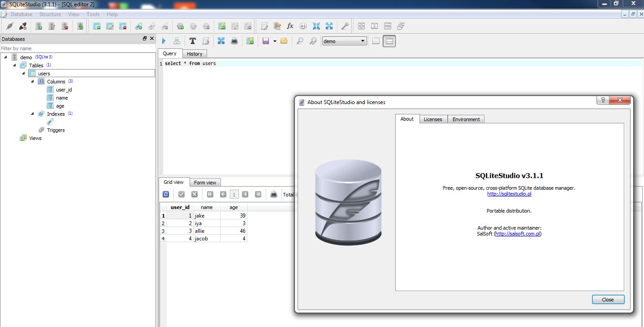Expand the Indexes tree entry

(x=32, y=113)
